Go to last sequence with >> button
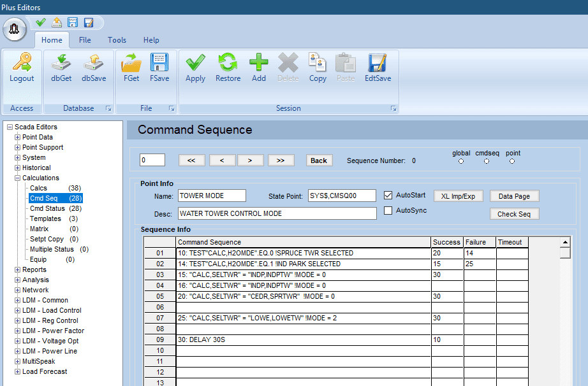The height and width of the screenshot is (386, 588). (281, 161)
